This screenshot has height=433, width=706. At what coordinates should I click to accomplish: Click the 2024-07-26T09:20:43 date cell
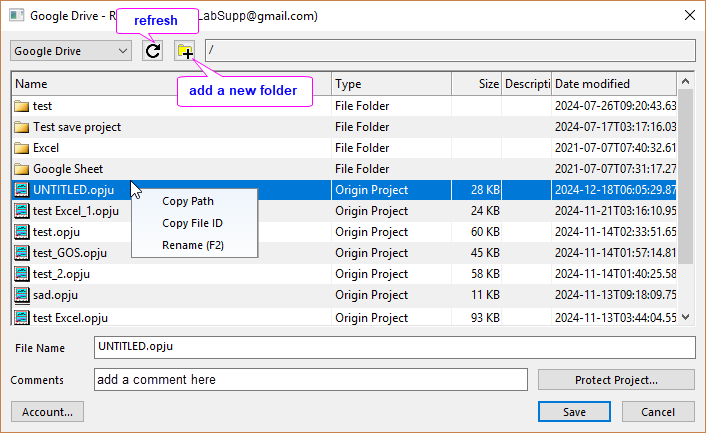tap(615, 106)
